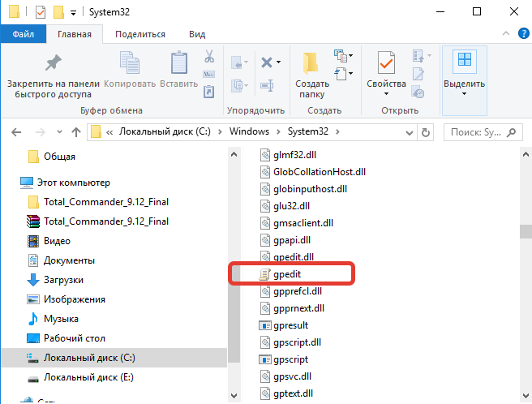This screenshot has height=404, width=532.
Task: Click the Copy path icon in ribbon
Action: pyautogui.click(x=209, y=74)
